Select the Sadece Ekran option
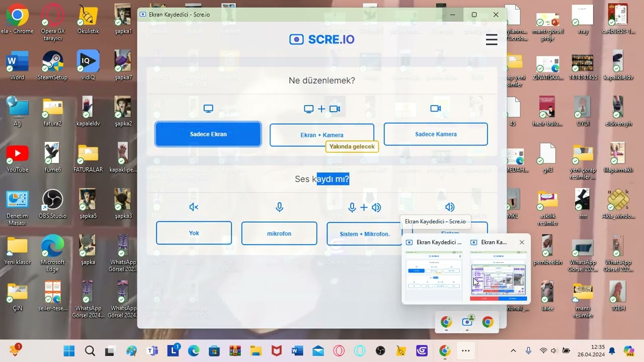The image size is (644, 362). click(208, 134)
